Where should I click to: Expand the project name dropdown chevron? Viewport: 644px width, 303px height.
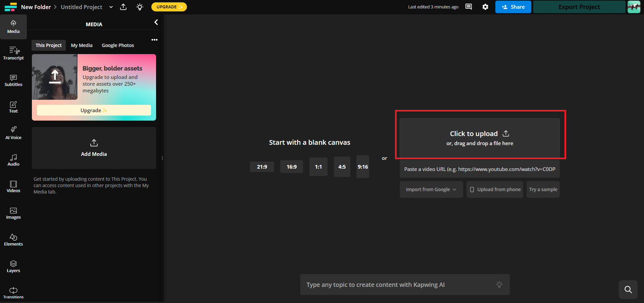(111, 7)
